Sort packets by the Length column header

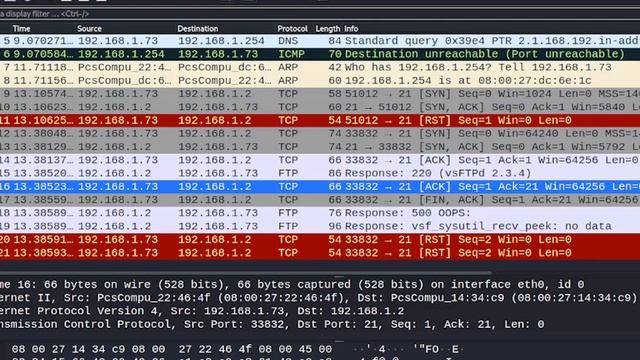tap(327, 29)
